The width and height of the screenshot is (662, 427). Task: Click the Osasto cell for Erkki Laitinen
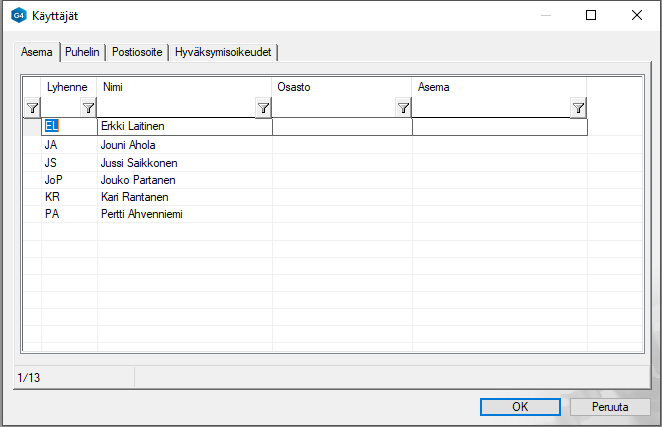pos(342,127)
